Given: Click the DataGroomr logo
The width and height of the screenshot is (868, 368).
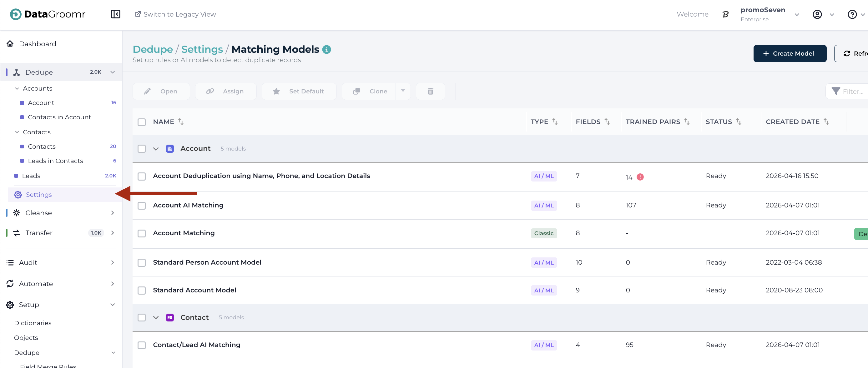Looking at the screenshot, I should point(48,14).
